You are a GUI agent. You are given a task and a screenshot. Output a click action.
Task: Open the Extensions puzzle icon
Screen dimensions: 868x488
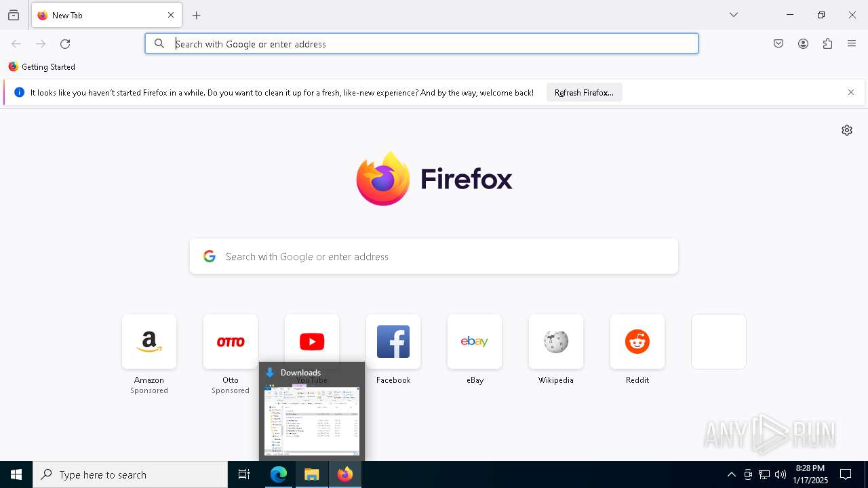827,43
